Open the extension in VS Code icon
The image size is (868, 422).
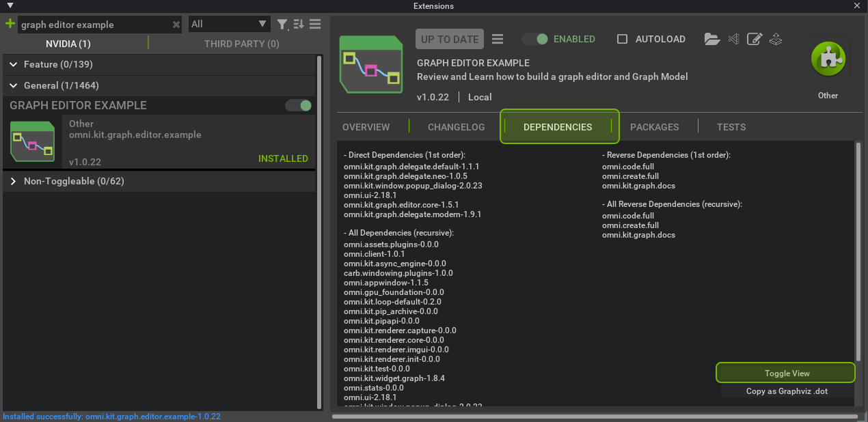(734, 39)
